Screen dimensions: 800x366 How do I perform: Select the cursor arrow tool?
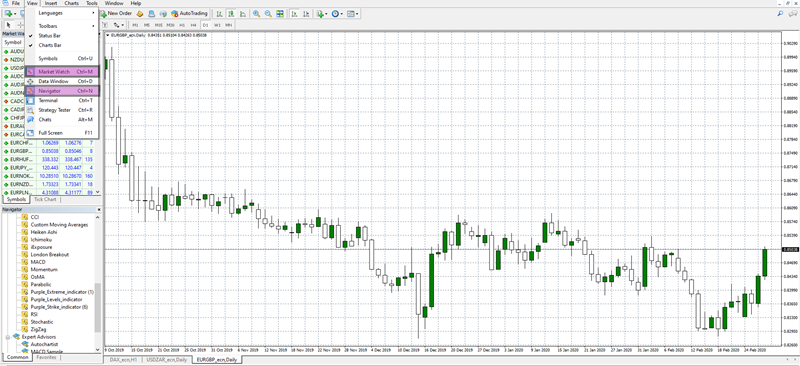click(9, 25)
